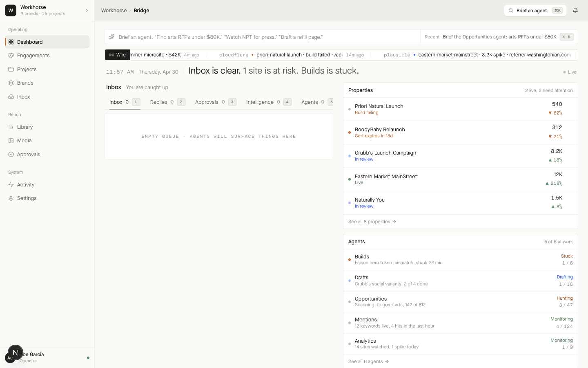Screen dimensions: 588x368
Task: Click the green status dot beside Garcia
Action: pos(88,358)
